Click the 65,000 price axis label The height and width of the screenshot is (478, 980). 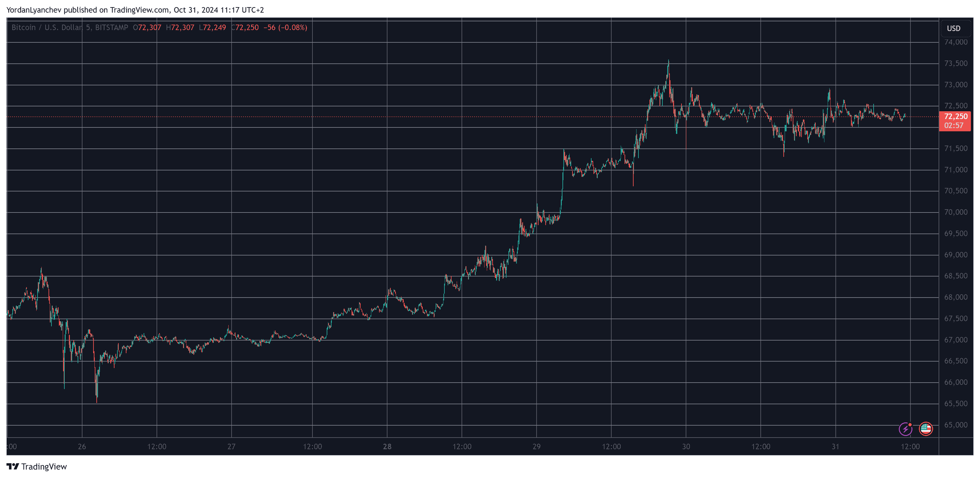956,425
